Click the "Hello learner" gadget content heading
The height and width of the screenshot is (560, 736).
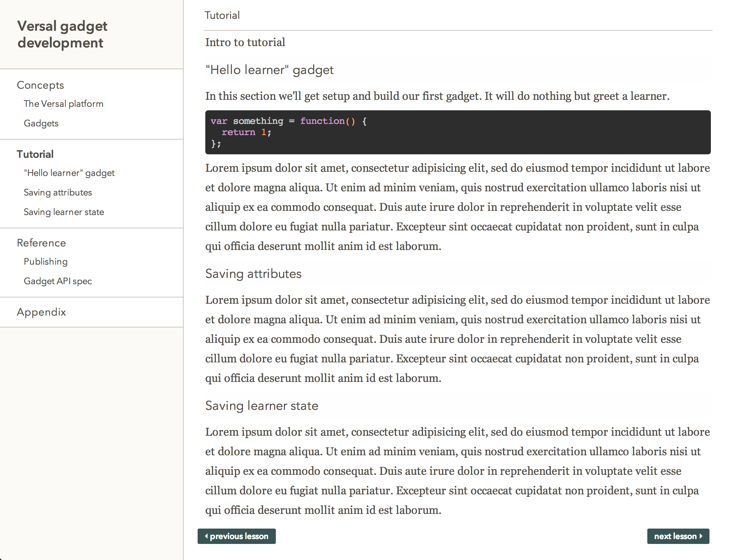(270, 70)
